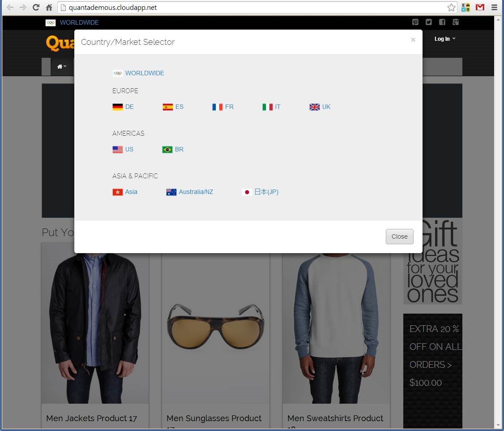Pick the Italian flag icon
Image resolution: width=504 pixels, height=431 pixels.
pyautogui.click(x=268, y=107)
